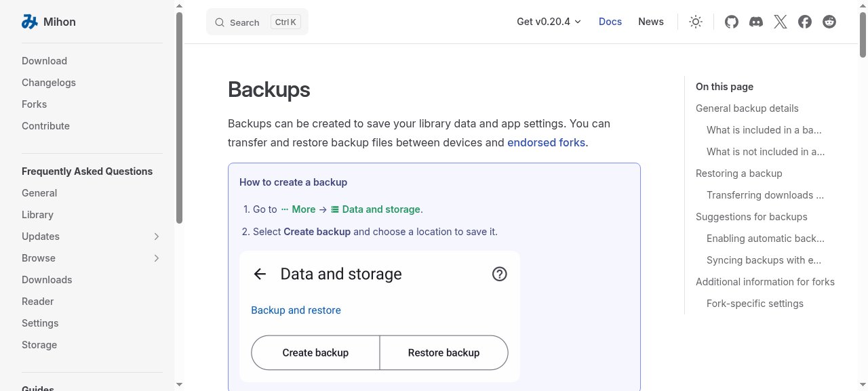Jump to Suggestions for backups section
Viewport: 868px width, 391px height.
pyautogui.click(x=751, y=217)
